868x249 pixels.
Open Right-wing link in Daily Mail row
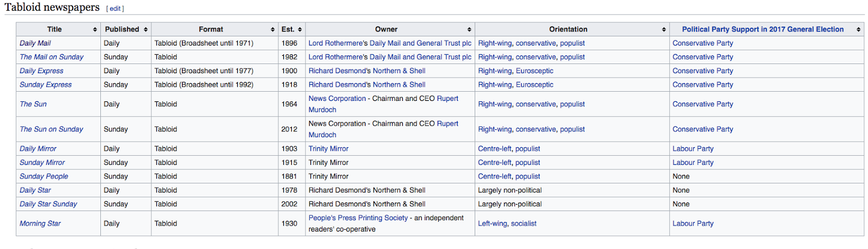(495, 43)
